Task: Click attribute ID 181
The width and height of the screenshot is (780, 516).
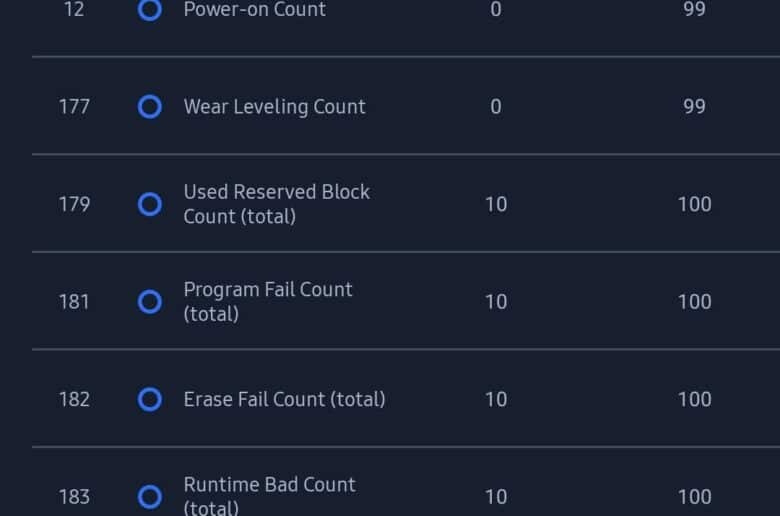Action: click(x=74, y=302)
